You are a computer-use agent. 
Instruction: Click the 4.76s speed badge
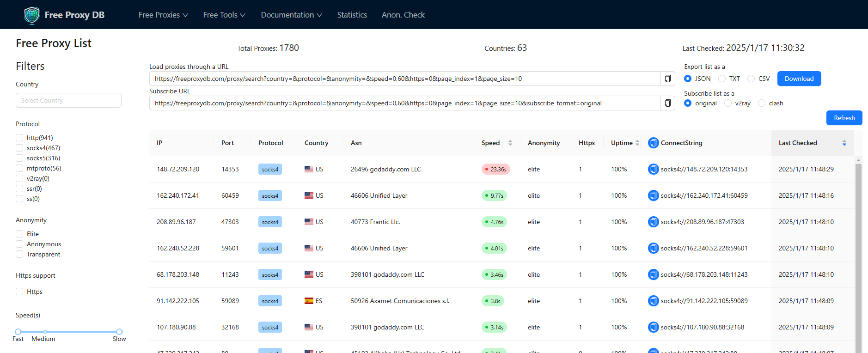click(x=494, y=222)
